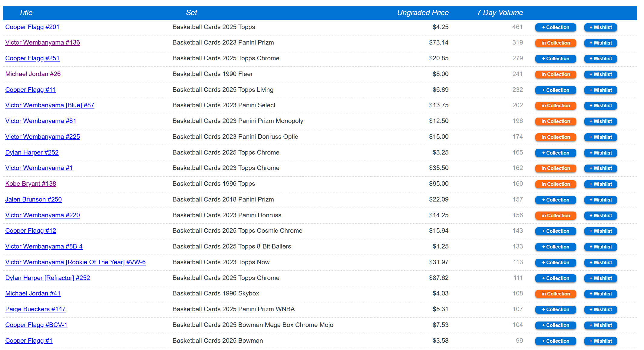Open the Victor Wembanyama #81 link
The height and width of the screenshot is (350, 644).
click(41, 121)
